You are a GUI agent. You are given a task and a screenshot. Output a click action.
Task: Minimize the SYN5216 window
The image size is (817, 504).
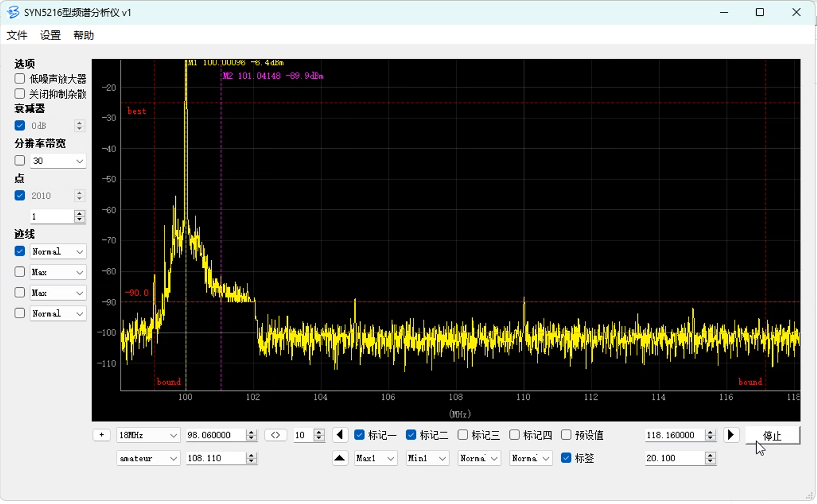point(724,12)
